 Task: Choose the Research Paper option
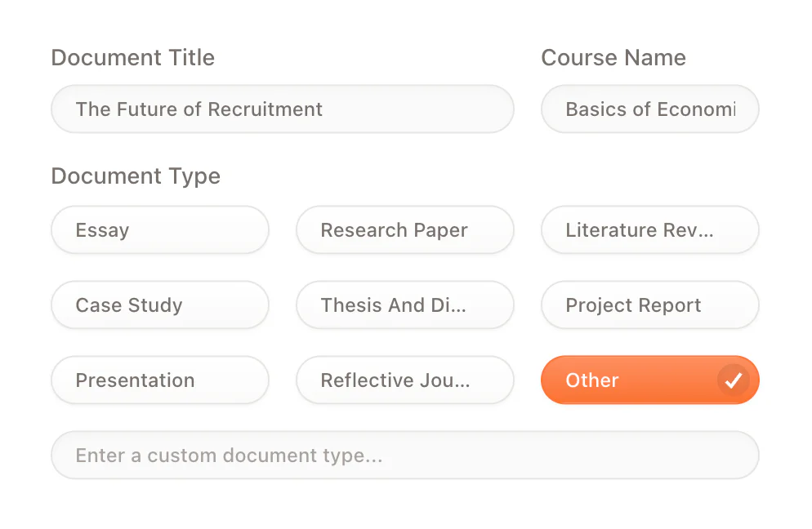click(404, 230)
